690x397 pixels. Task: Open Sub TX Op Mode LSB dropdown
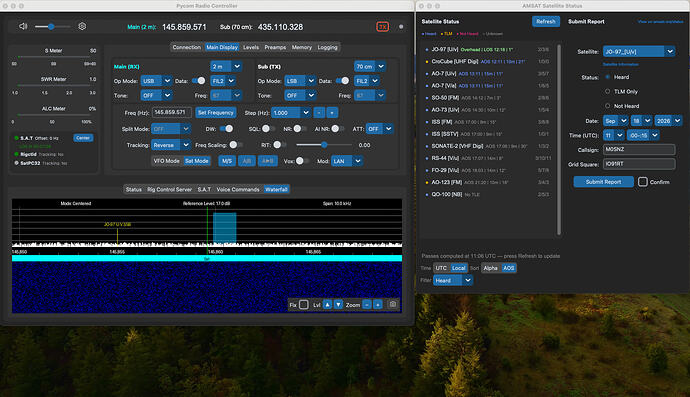click(300, 81)
